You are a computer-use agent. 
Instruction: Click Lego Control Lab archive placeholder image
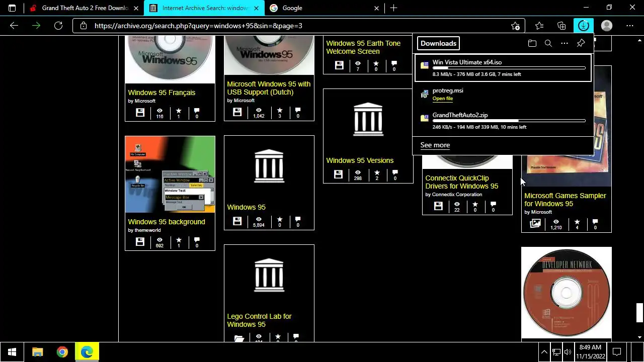click(269, 276)
